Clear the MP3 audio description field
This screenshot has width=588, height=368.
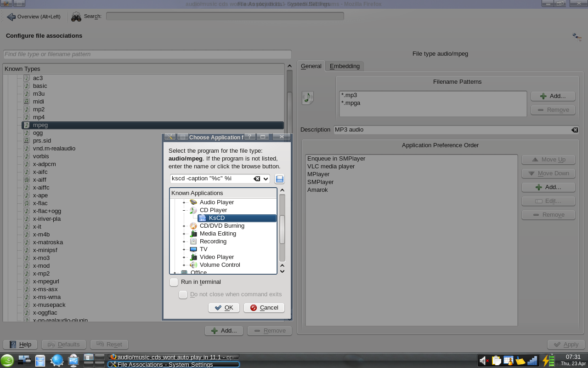tap(575, 130)
